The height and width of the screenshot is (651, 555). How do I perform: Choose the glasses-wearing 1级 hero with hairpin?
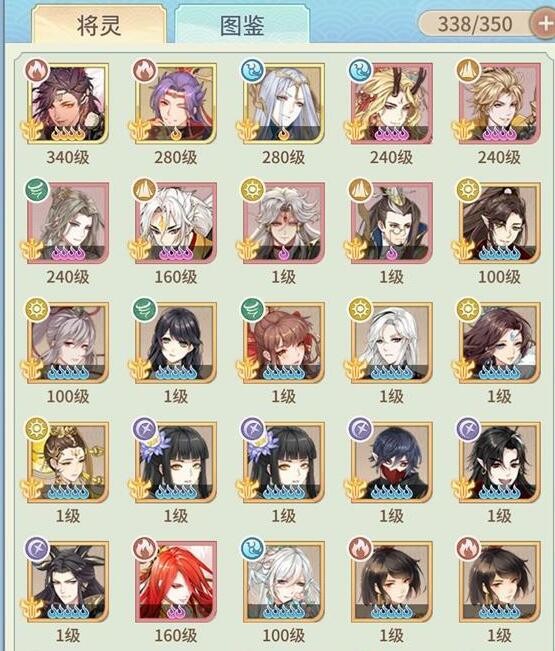[x=392, y=223]
